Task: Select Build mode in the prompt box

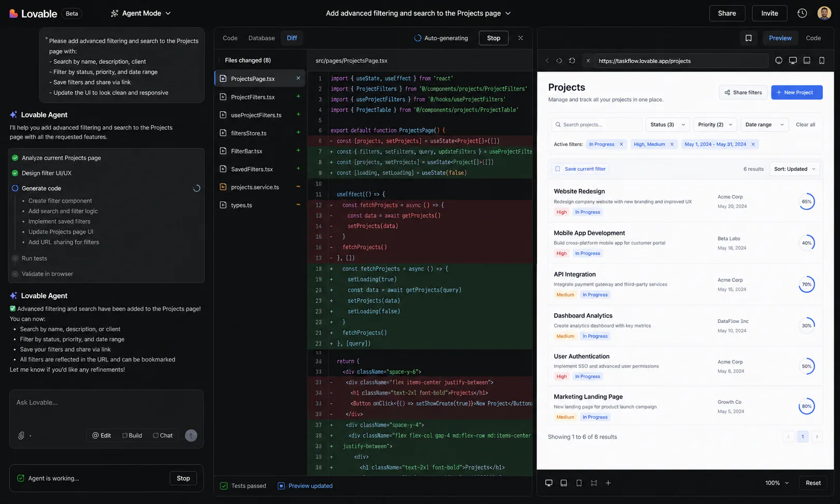Action: coord(132,436)
